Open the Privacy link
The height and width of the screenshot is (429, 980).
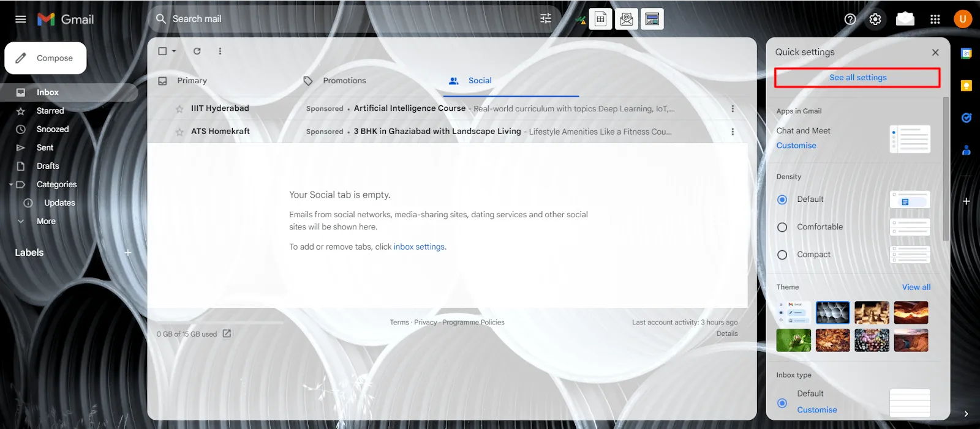pyautogui.click(x=426, y=323)
